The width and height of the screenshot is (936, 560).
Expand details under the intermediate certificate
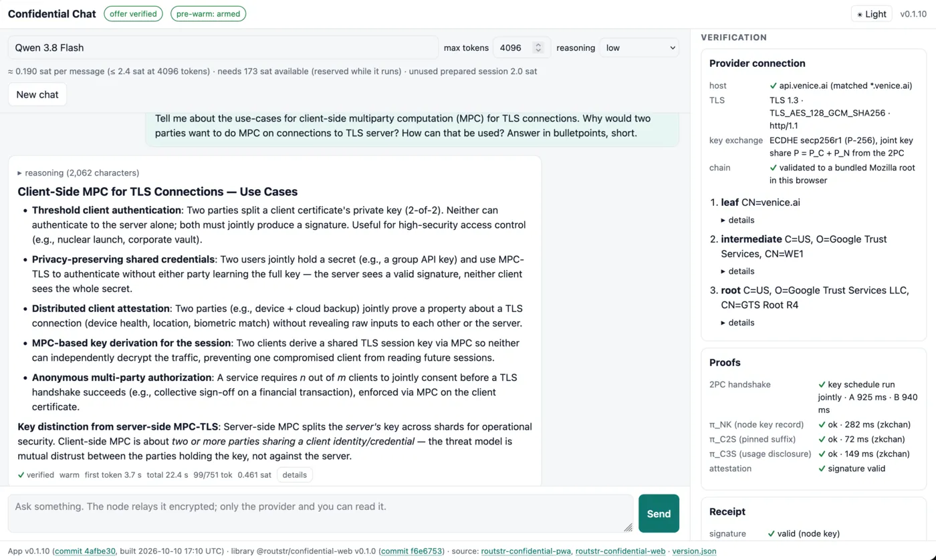pyautogui.click(x=737, y=271)
